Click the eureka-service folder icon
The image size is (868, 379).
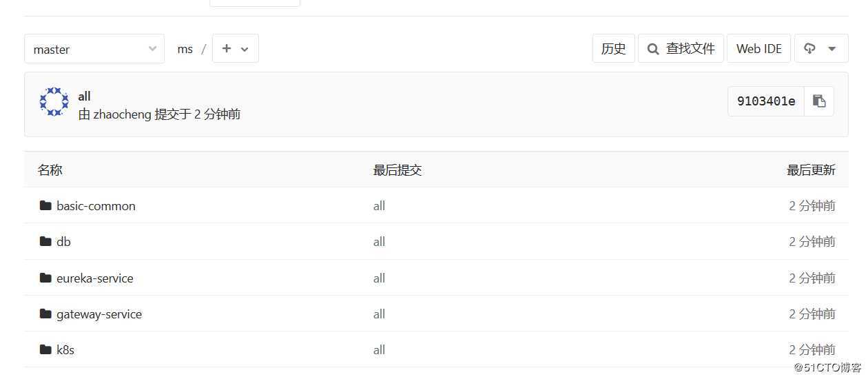(46, 278)
